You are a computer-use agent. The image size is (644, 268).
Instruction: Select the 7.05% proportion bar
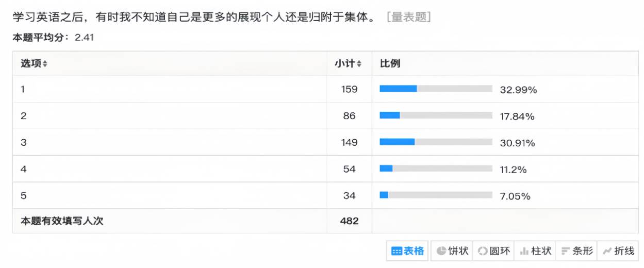436,196
